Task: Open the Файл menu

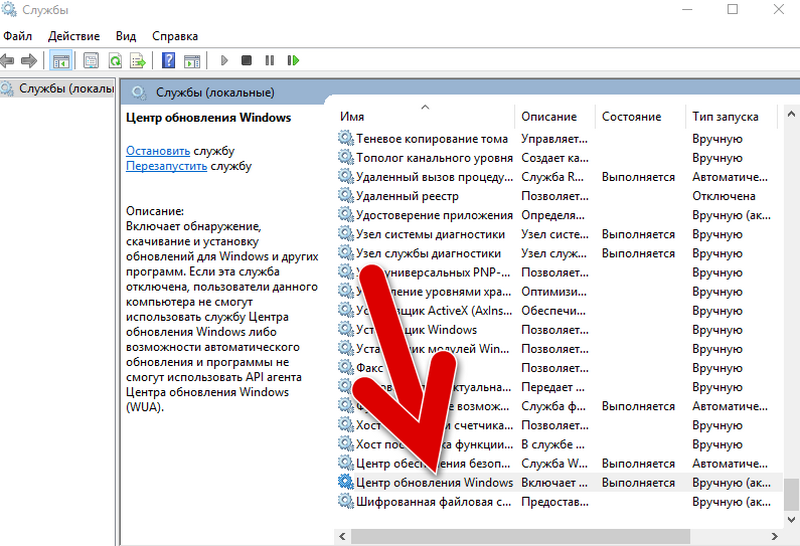Action: point(17,36)
